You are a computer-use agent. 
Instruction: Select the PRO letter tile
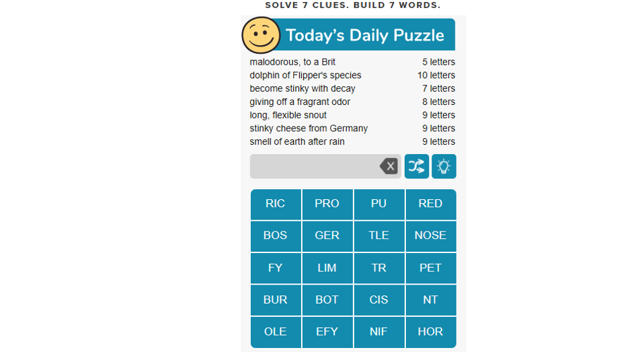point(327,205)
